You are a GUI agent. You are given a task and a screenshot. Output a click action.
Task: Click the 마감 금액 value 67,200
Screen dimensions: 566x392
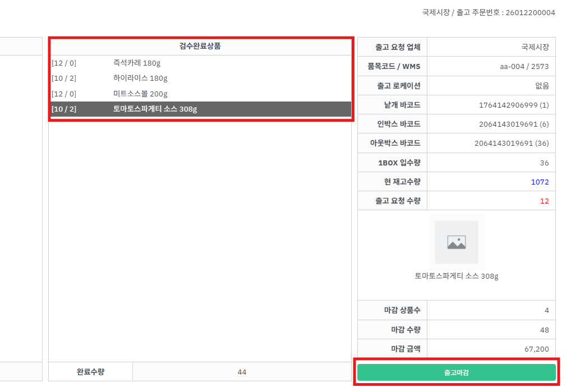pyautogui.click(x=536, y=349)
